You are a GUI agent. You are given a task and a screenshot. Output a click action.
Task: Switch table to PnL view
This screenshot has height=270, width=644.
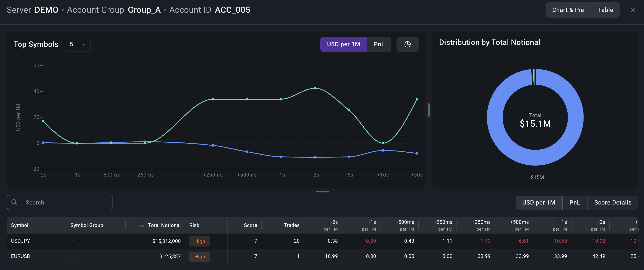click(575, 202)
